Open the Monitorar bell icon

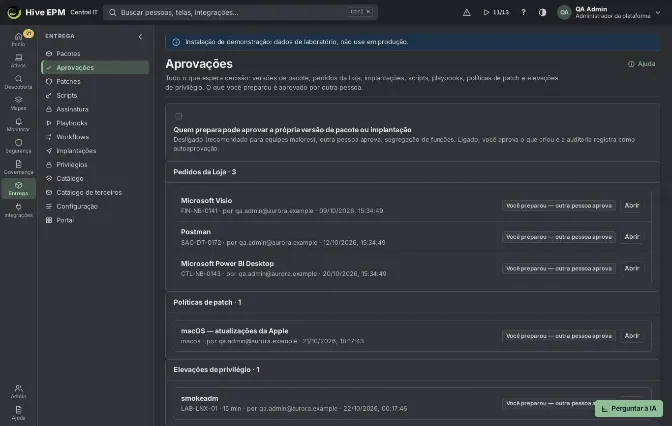18,124
